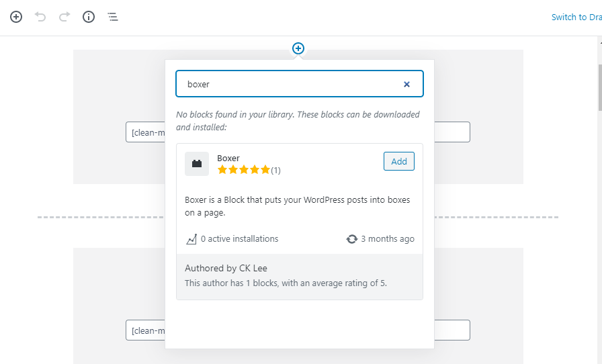The width and height of the screenshot is (602, 364).
Task: Redo the last undone change
Action: pos(64,17)
